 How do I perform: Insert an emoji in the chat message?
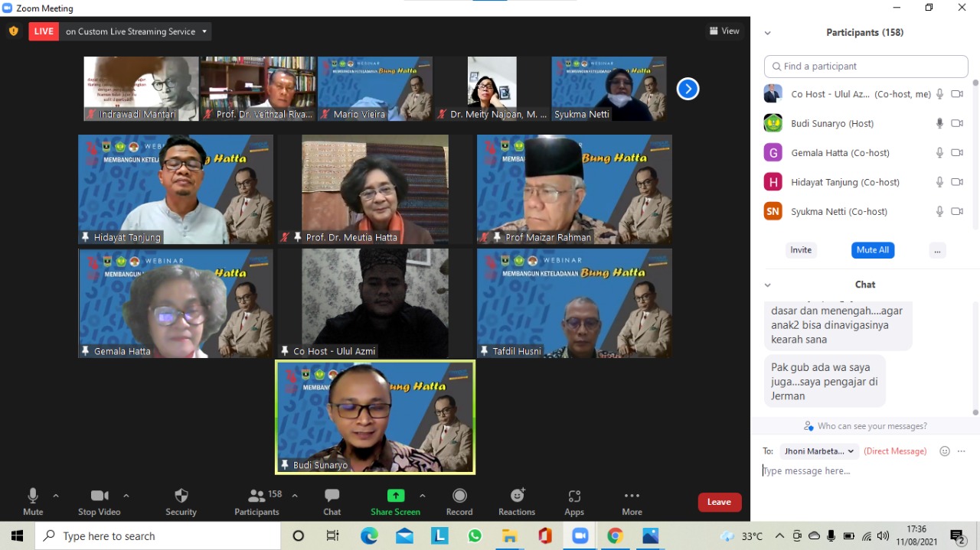pyautogui.click(x=944, y=451)
